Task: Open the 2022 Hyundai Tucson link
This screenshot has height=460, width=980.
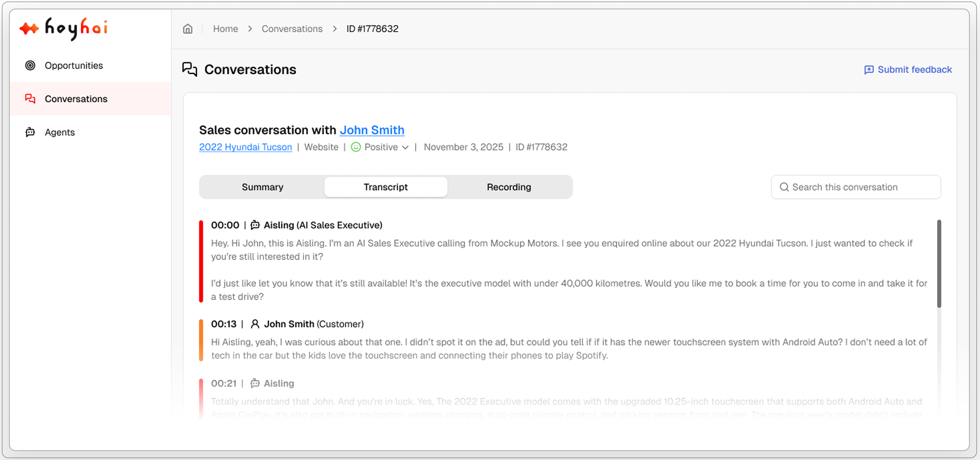Action: [245, 147]
